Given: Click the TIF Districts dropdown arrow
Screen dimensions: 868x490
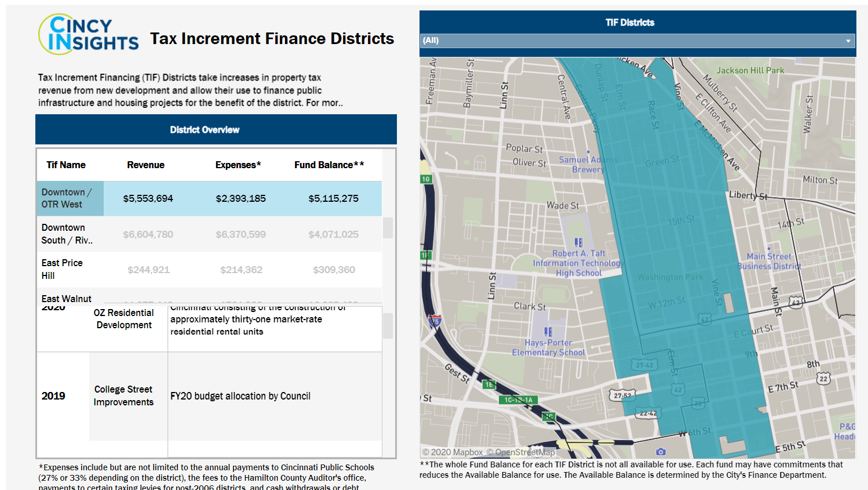Looking at the screenshot, I should click(x=848, y=41).
